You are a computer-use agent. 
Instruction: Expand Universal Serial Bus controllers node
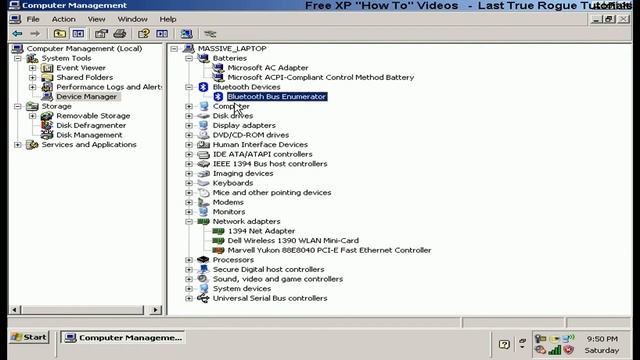coord(189,298)
